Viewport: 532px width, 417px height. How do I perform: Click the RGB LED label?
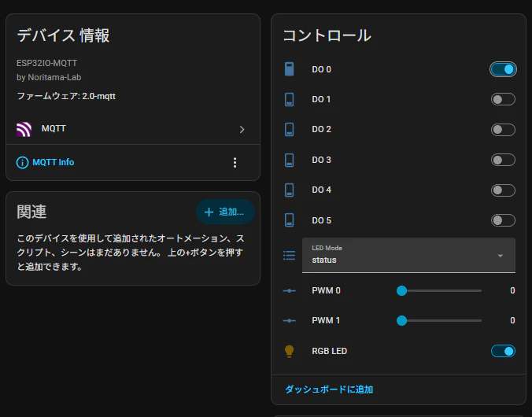click(329, 351)
